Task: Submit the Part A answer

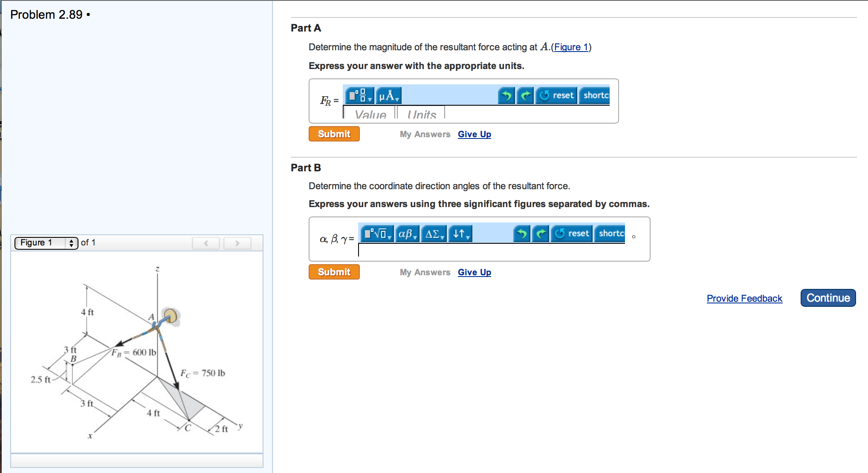Action: click(x=334, y=134)
